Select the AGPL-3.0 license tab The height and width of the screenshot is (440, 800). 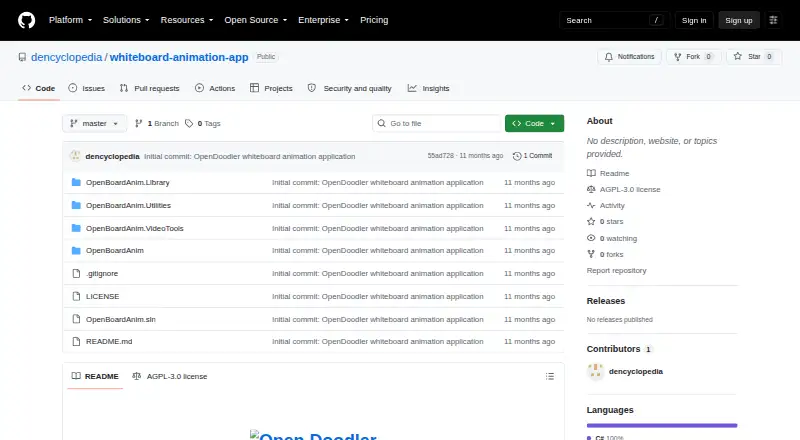click(169, 376)
